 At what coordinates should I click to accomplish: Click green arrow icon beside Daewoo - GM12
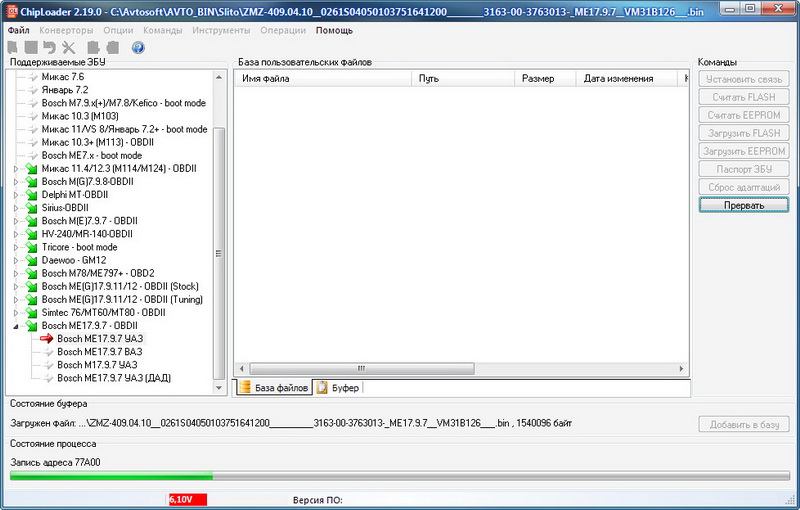coord(32,260)
